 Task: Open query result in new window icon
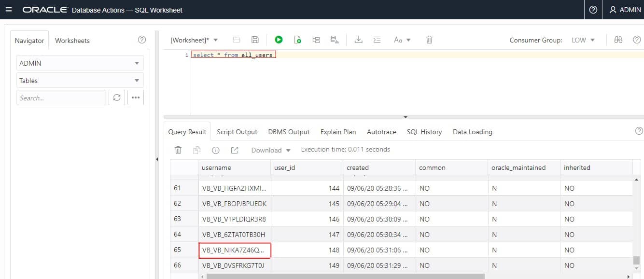(235, 150)
